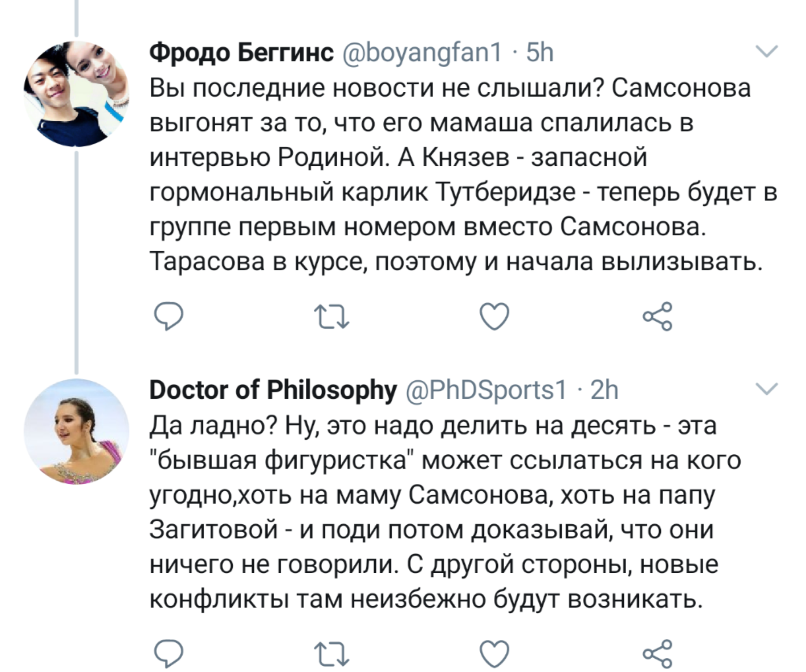Share the Doctor of Philosophy tweet
The height and width of the screenshot is (672, 806).
click(x=657, y=655)
